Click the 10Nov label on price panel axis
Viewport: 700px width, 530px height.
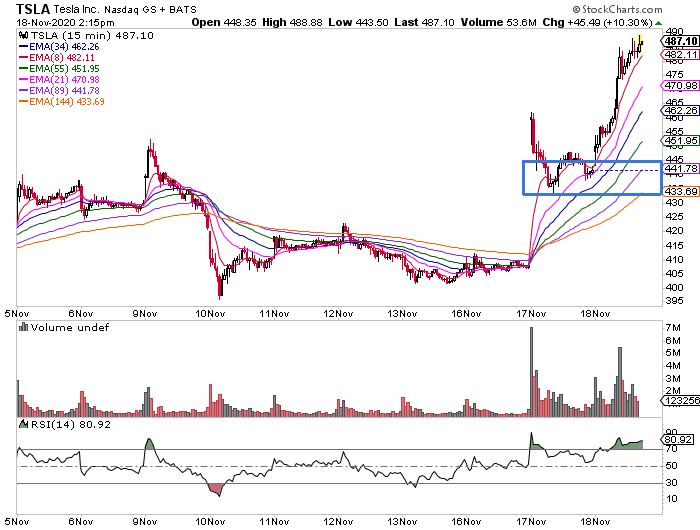[x=210, y=313]
